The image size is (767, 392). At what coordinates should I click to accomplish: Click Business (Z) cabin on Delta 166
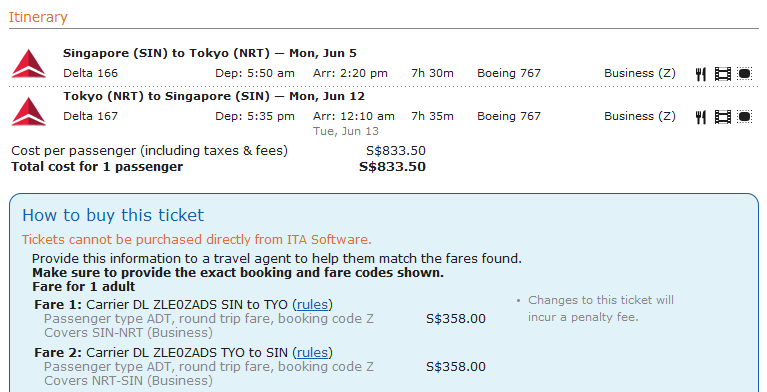coord(640,73)
